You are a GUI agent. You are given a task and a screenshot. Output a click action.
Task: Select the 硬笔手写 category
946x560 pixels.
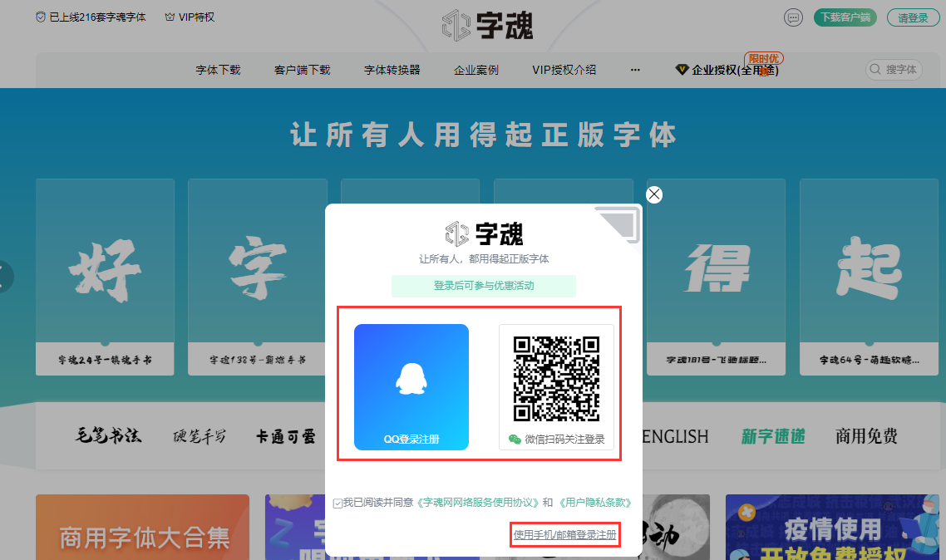click(200, 436)
